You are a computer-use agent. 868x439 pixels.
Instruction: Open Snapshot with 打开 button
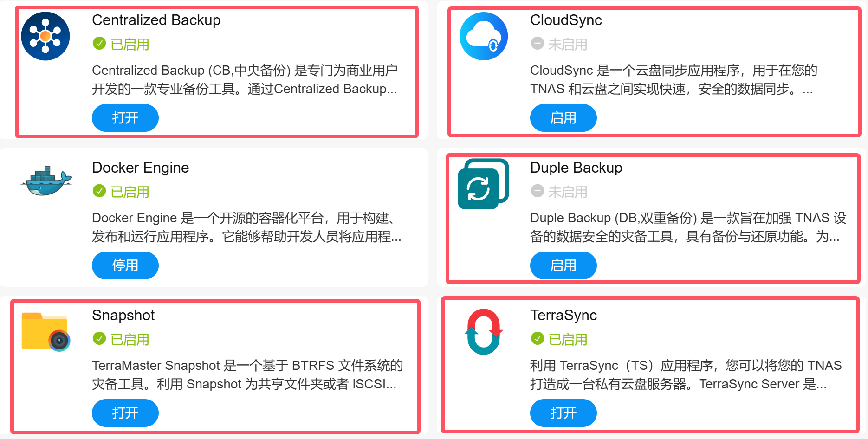click(x=125, y=413)
